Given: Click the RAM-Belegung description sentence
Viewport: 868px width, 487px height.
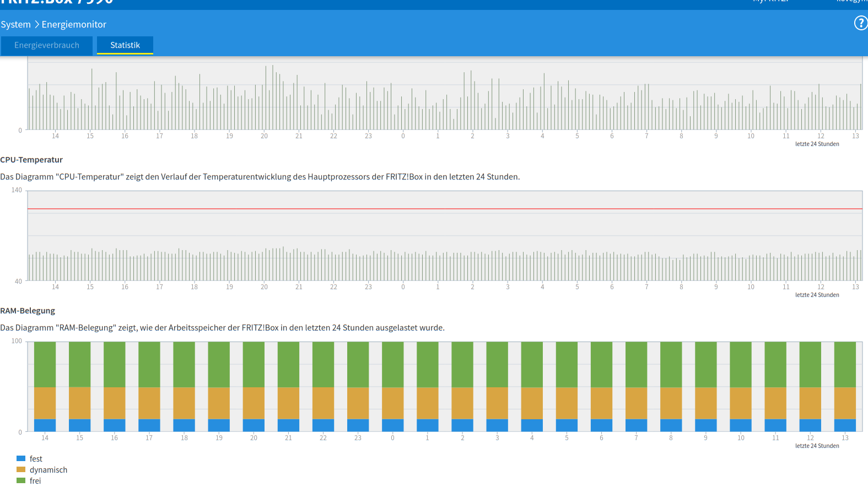Looking at the screenshot, I should (222, 328).
